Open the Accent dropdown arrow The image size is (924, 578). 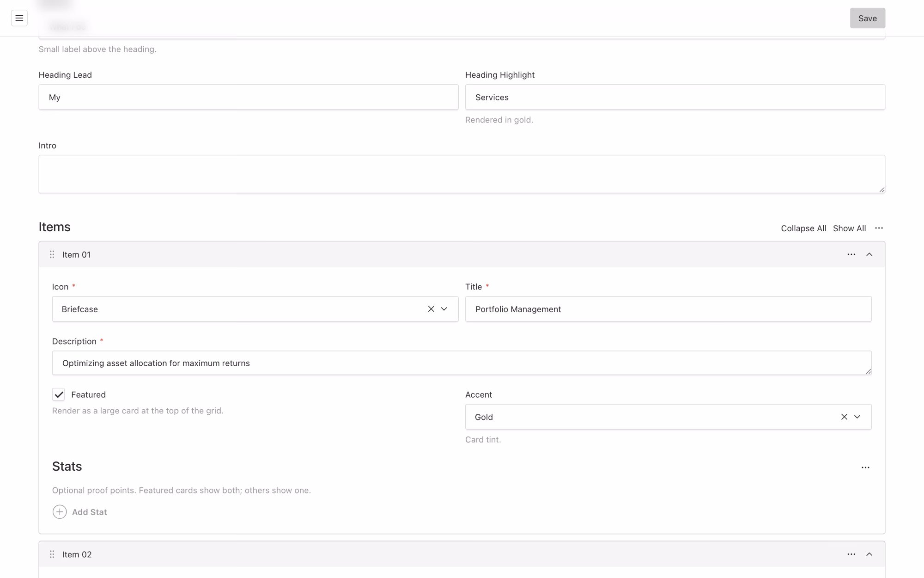point(857,417)
